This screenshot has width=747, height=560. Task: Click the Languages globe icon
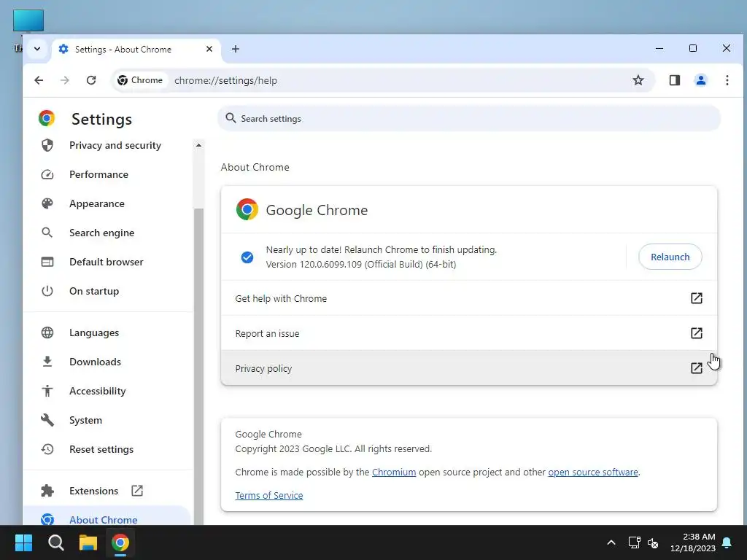click(x=47, y=332)
